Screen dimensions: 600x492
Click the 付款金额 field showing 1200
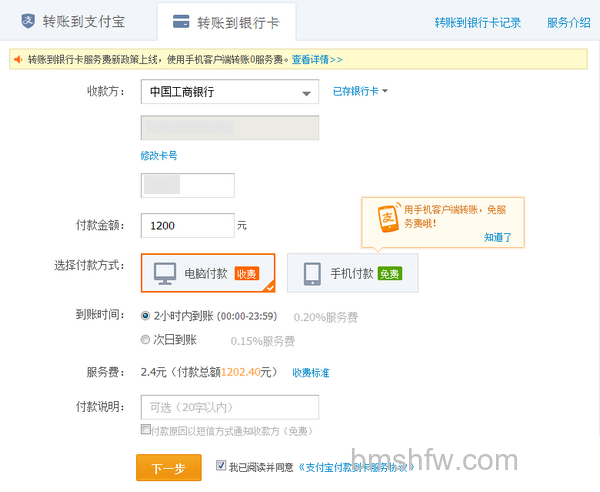188,225
